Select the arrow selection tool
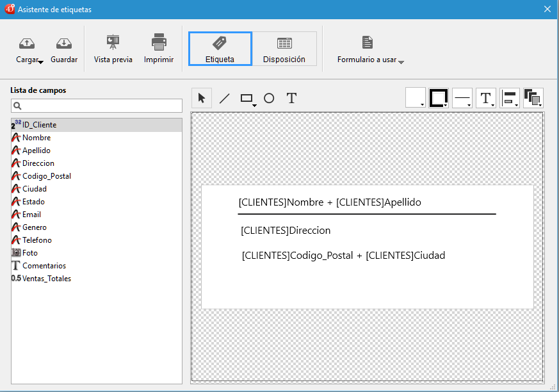 click(202, 98)
